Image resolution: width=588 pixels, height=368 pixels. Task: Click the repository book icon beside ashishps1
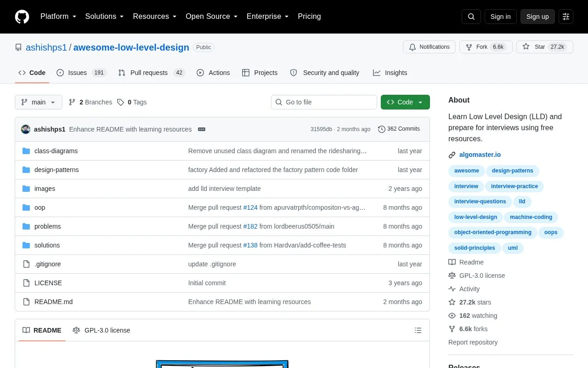tap(18, 47)
